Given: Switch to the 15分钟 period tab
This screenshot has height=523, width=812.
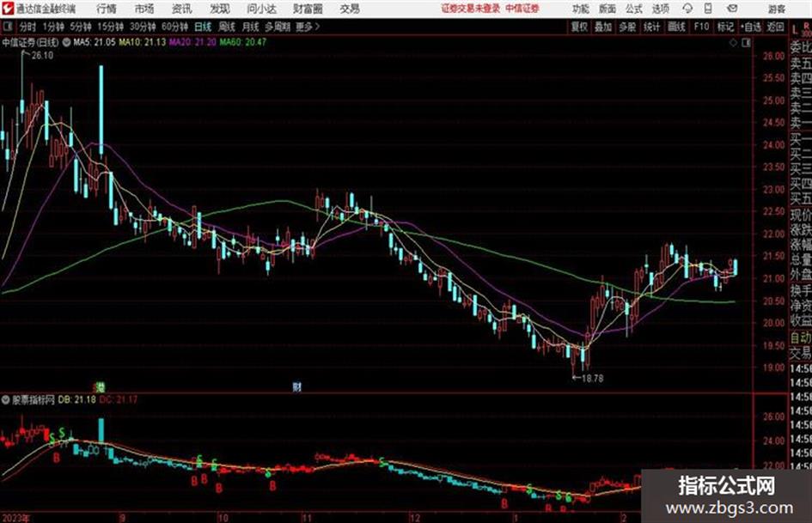Looking at the screenshot, I should tap(110, 27).
